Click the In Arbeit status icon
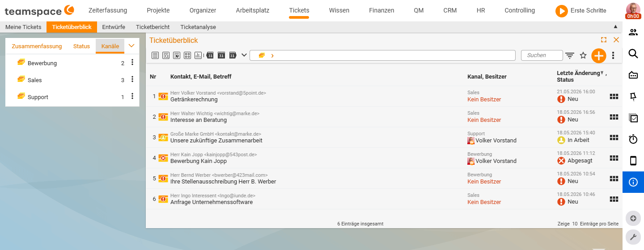The height and width of the screenshot is (250, 644). pos(561,140)
